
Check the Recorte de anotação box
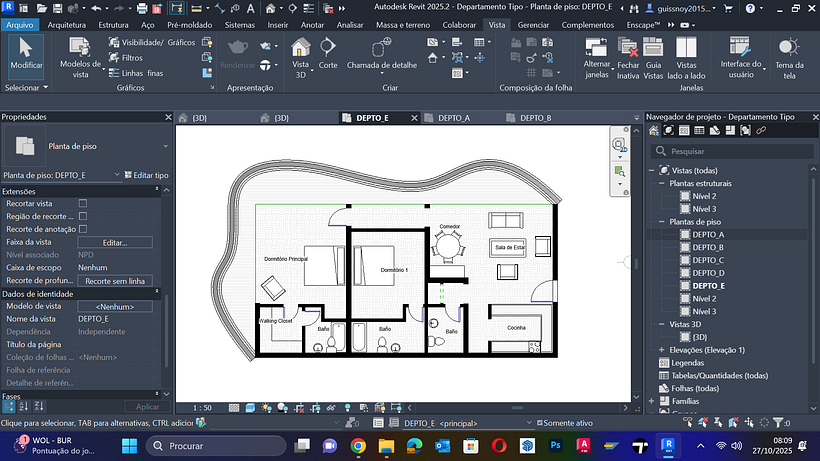(x=83, y=229)
